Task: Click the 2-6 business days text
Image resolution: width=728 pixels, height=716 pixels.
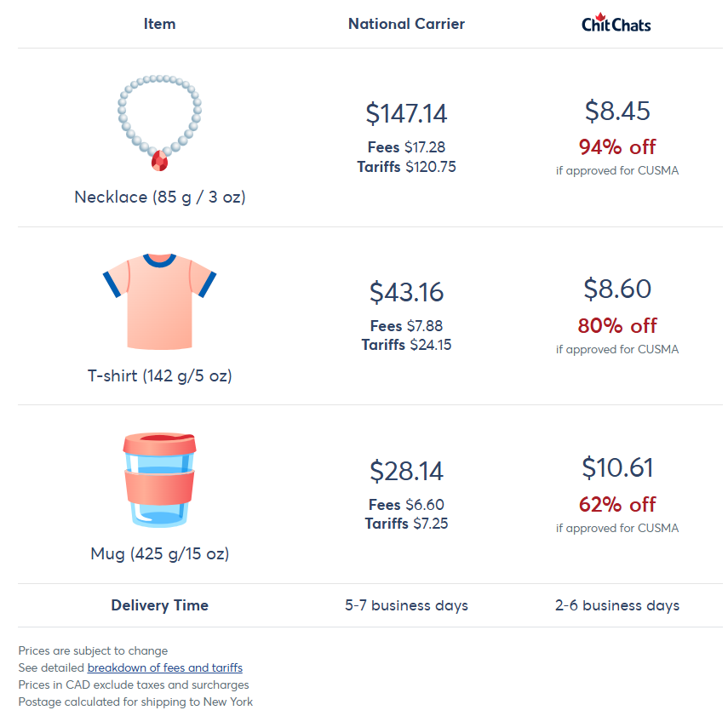Action: pyautogui.click(x=617, y=605)
